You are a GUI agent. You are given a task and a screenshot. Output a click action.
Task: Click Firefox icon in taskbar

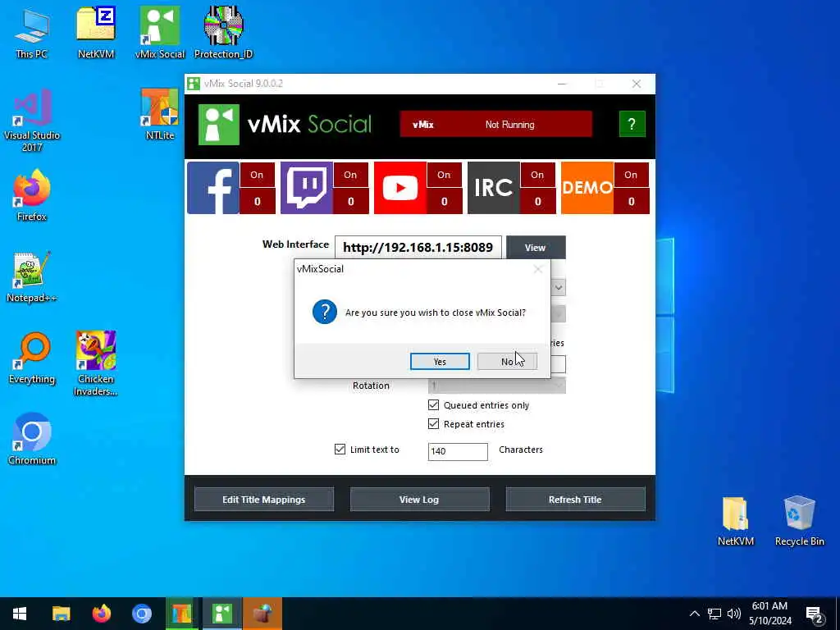101,614
